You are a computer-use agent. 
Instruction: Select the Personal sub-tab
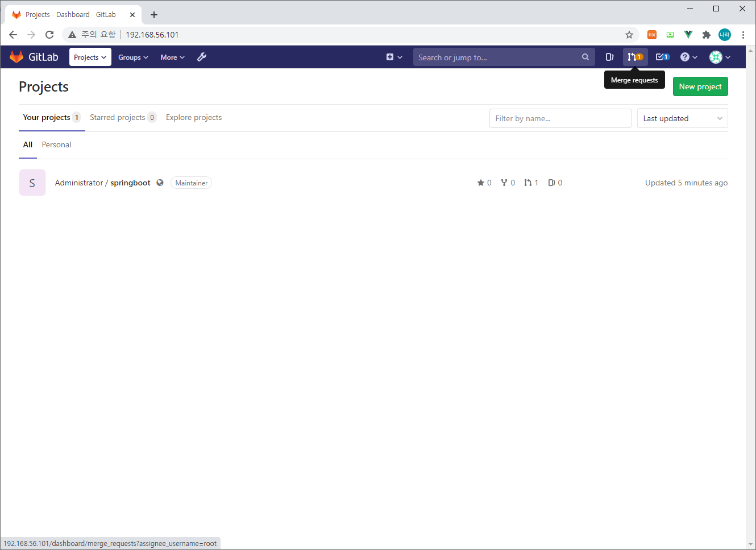click(56, 144)
